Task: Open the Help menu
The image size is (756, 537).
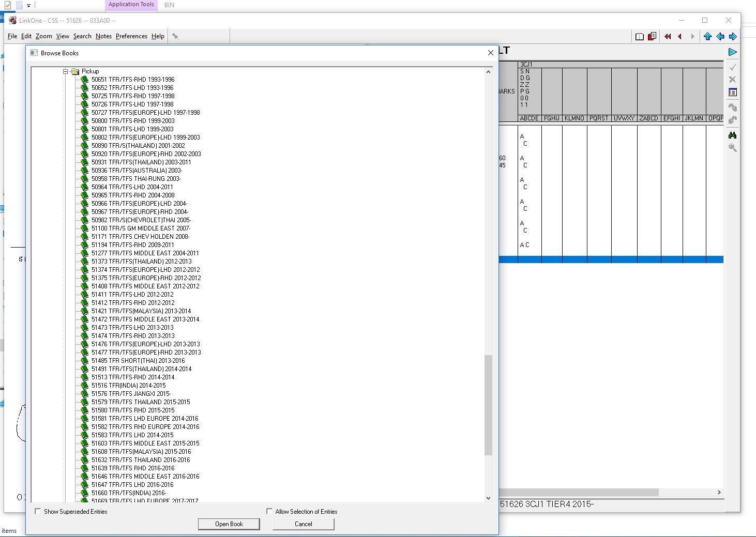Action: point(158,36)
